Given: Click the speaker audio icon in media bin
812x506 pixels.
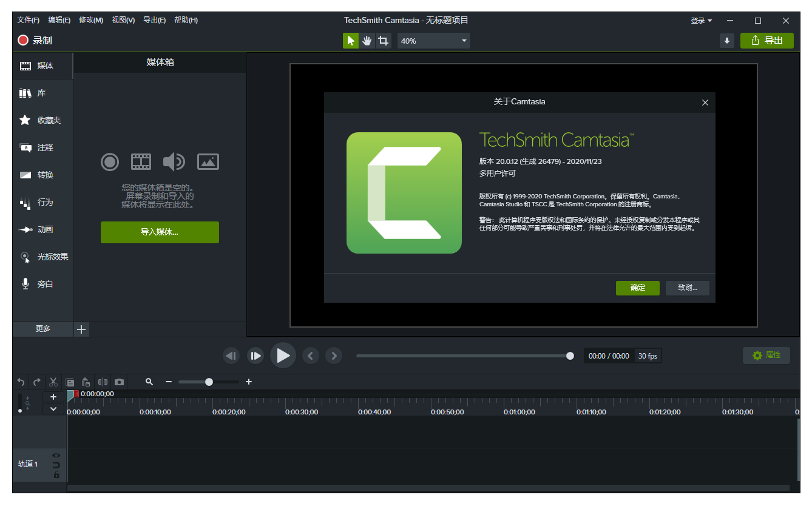Looking at the screenshot, I should point(174,162).
